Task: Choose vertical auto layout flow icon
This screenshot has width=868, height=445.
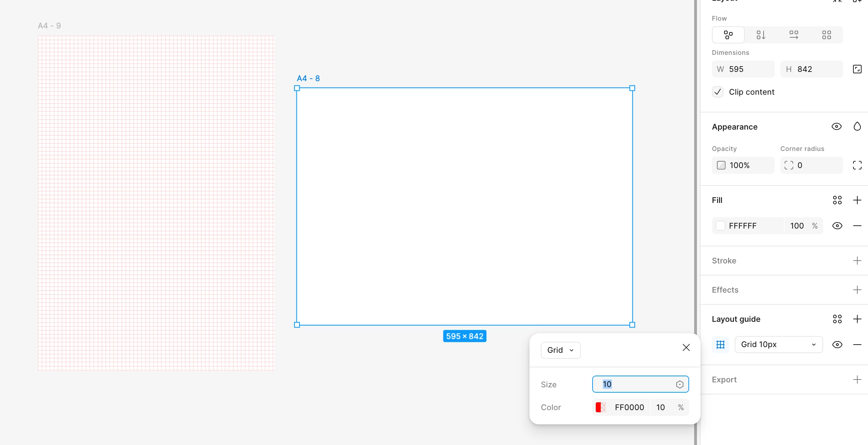Action: click(761, 35)
